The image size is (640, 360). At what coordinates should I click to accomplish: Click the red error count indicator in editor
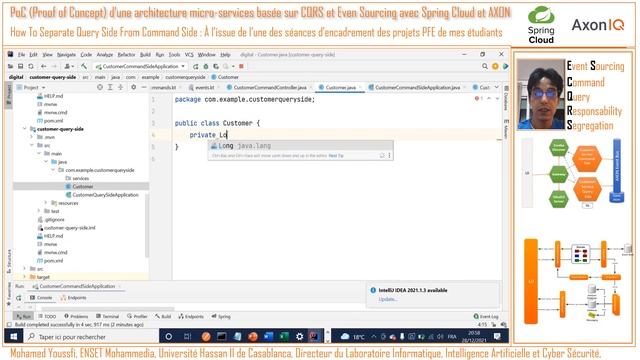tap(479, 98)
